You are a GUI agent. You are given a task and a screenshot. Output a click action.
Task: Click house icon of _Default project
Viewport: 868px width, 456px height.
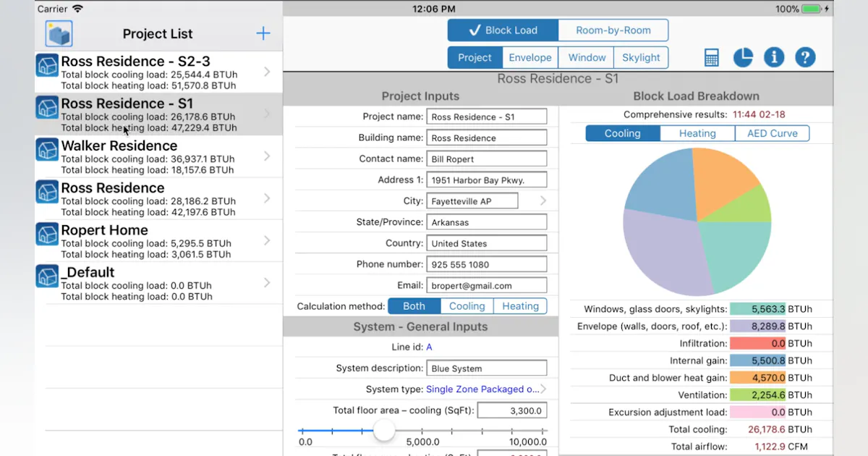pos(48,276)
